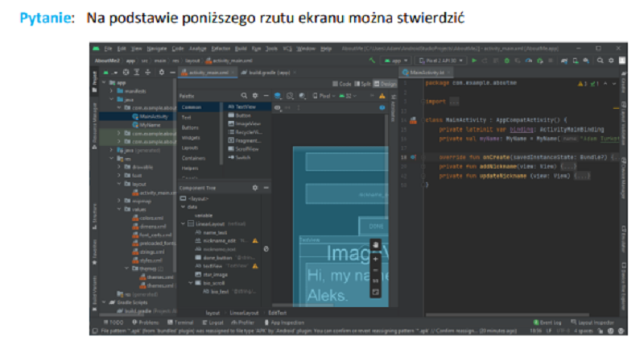Image resolution: width=644 pixels, height=341 pixels.
Task: Open the Logcat tool window
Action: (x=213, y=322)
